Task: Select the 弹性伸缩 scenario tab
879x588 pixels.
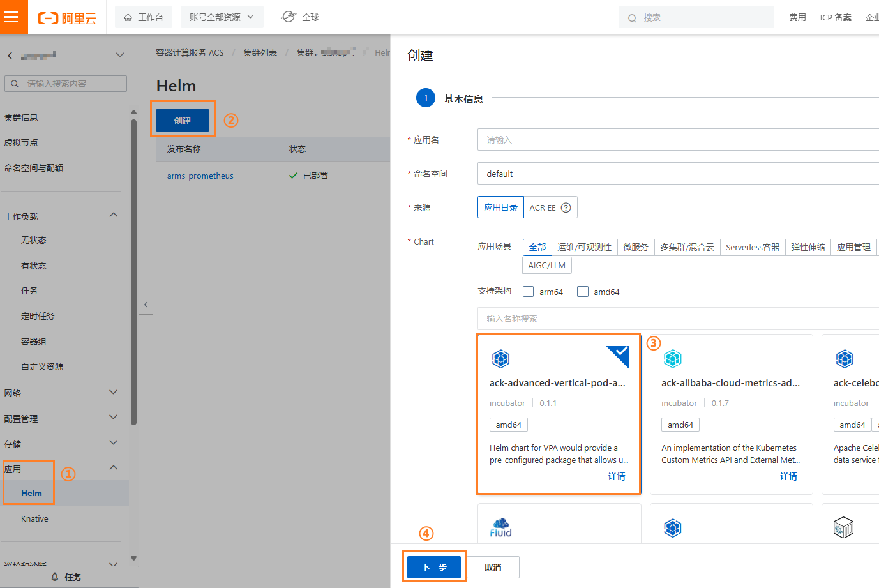Action: pyautogui.click(x=808, y=247)
